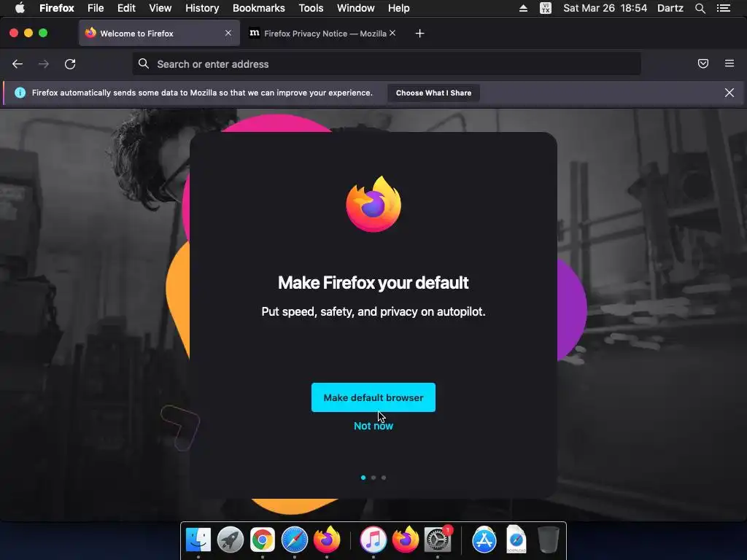Open the Trash in the Dock

coord(549,540)
